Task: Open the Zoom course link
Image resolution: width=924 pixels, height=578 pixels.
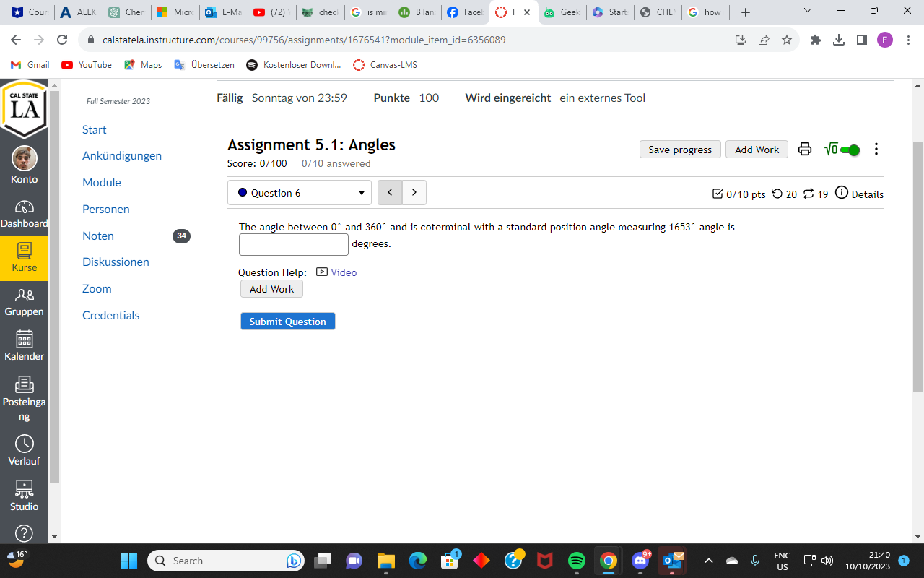Action: coord(97,289)
